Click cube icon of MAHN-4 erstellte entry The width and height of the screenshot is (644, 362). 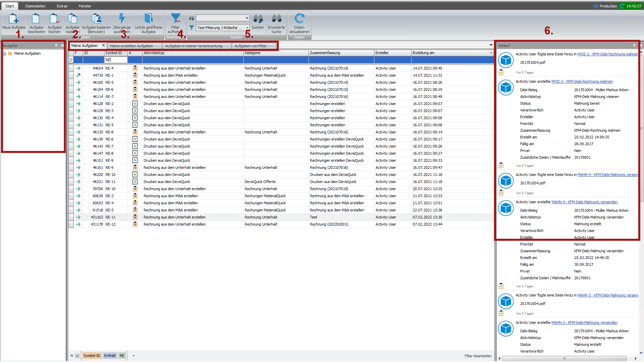point(506,208)
